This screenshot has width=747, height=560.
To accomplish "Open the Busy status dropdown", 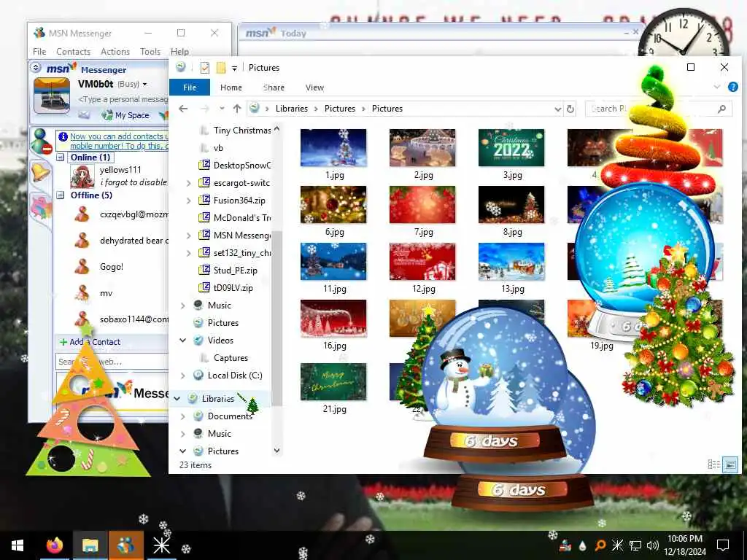I will [x=145, y=85].
